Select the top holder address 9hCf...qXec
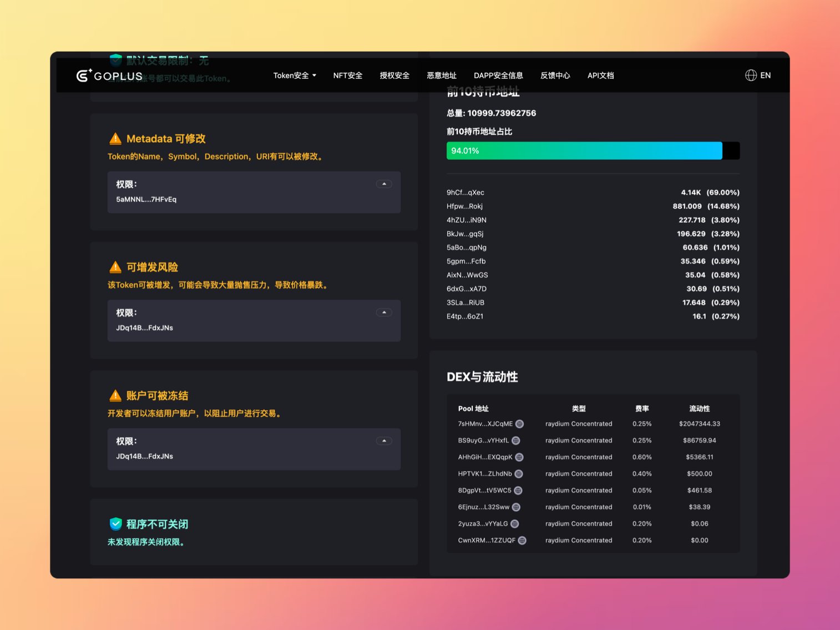This screenshot has height=630, width=840. 465,193
